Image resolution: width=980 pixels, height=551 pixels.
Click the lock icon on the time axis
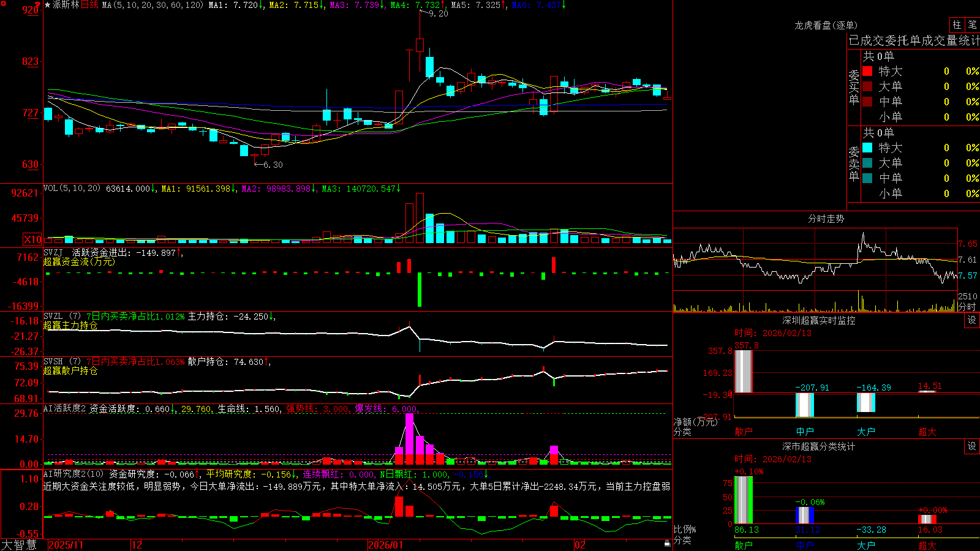(667, 544)
